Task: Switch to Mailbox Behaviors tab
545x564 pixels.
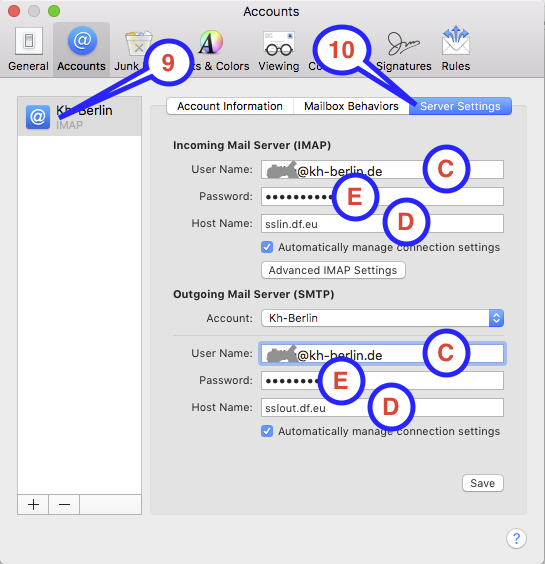Action: (x=351, y=106)
